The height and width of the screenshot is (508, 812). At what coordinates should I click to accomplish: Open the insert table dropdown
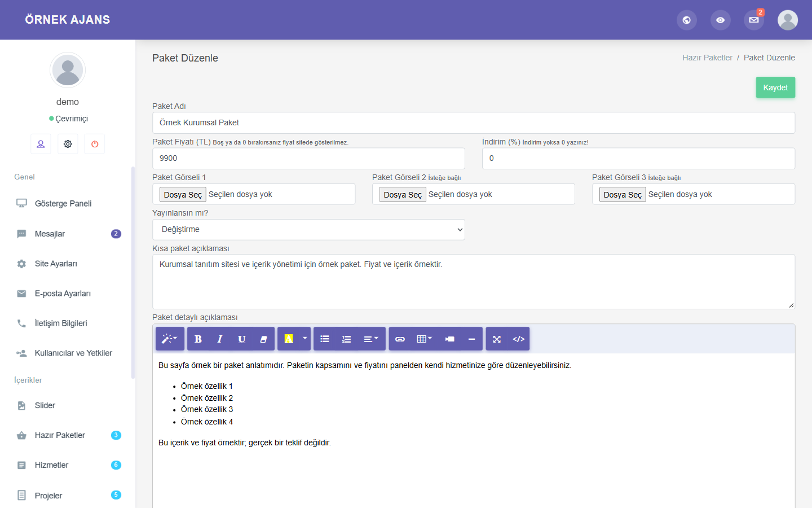pos(425,339)
